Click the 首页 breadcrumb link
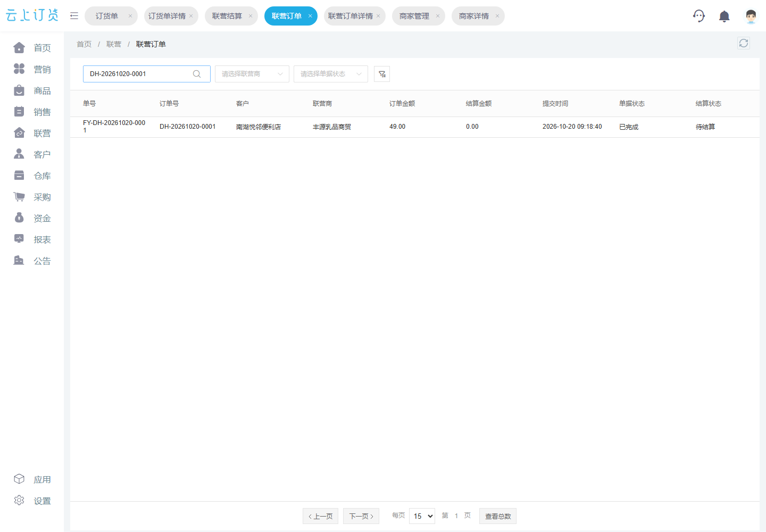 [84, 44]
